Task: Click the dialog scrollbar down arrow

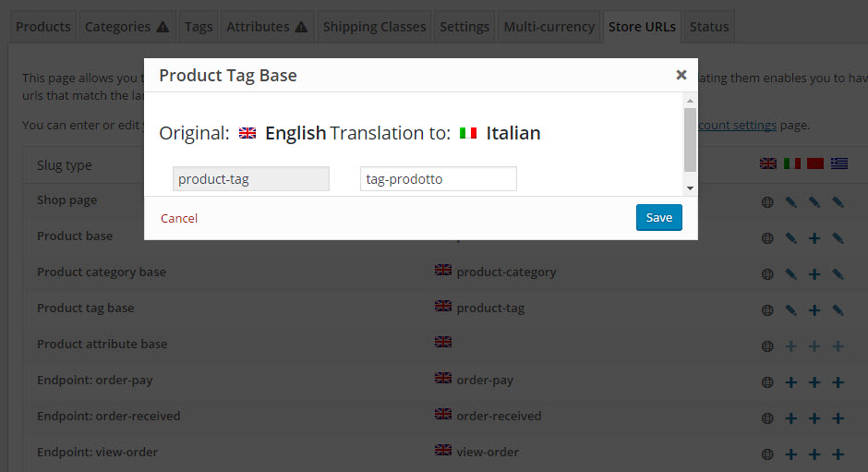Action: click(x=690, y=188)
